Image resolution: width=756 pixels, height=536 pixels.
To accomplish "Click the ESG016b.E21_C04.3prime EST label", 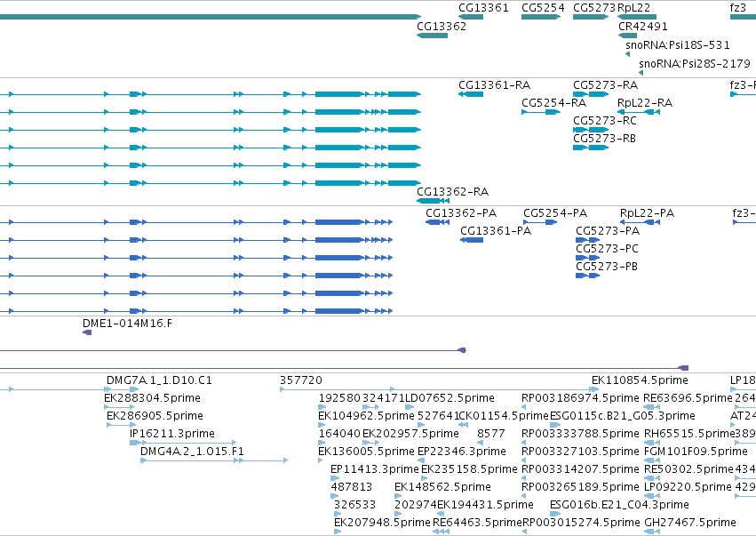I will click(619, 505).
